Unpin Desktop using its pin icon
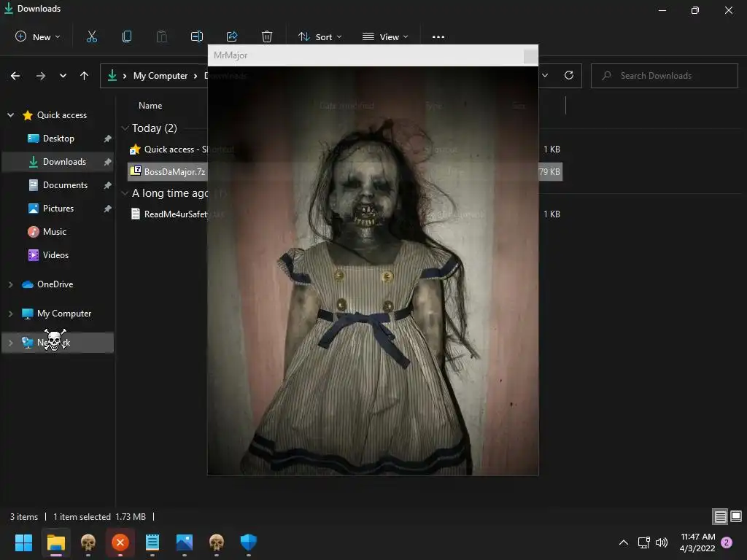The image size is (747, 560). tap(108, 139)
